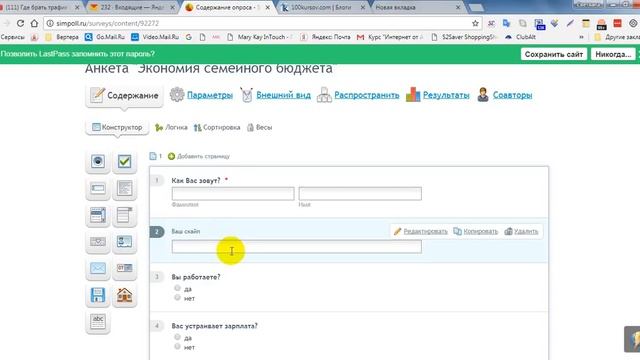Click the red extension icon in toolbar
Viewport: 640px width, 360px height.
point(618,24)
